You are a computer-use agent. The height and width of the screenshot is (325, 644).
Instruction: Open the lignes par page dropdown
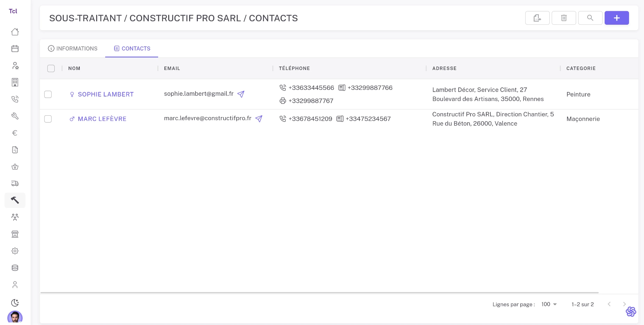point(548,304)
